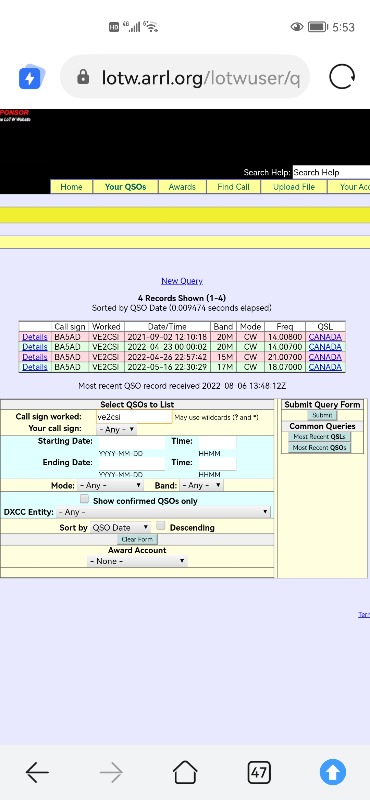
Task: Open the DXCC Entity dropdown
Action: (163, 512)
